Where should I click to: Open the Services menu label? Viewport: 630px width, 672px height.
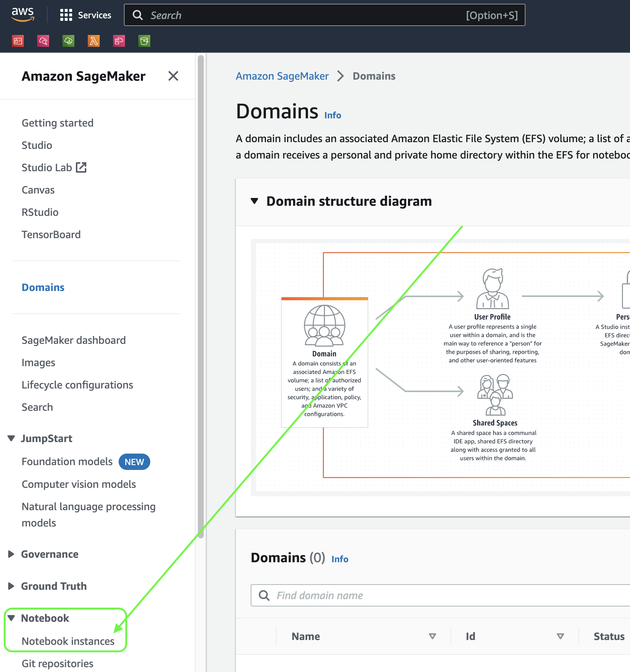pyautogui.click(x=94, y=15)
